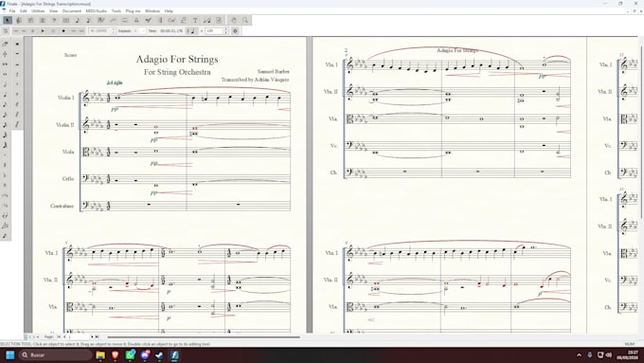Screen dimensions: 644x363
Task: Open the MIDI/Audio menu
Action: 96,11
